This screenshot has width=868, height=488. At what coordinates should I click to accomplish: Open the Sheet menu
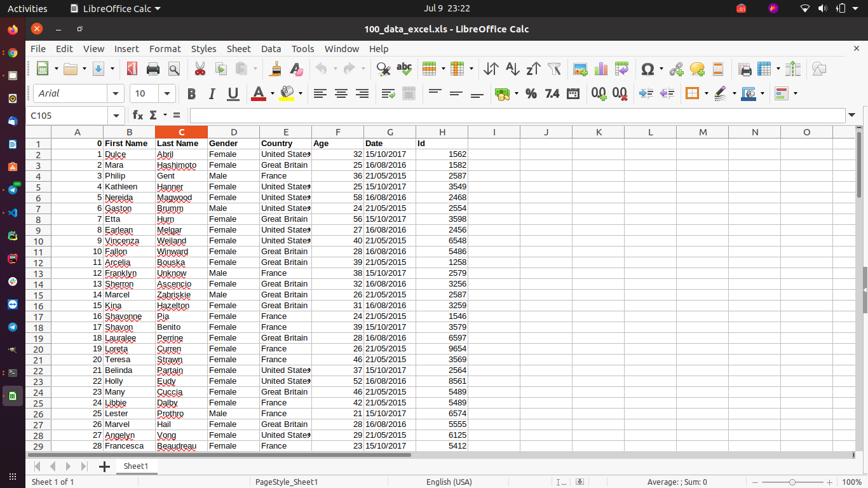click(x=238, y=48)
